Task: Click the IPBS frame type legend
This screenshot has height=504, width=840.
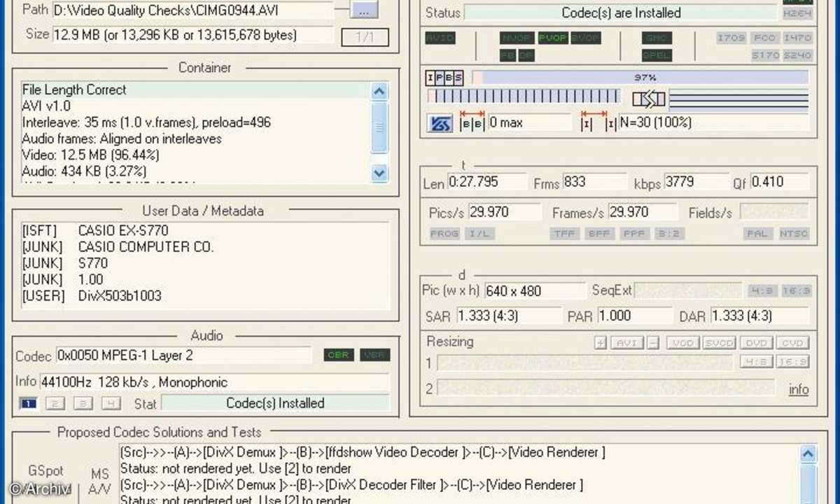Action: click(x=444, y=77)
